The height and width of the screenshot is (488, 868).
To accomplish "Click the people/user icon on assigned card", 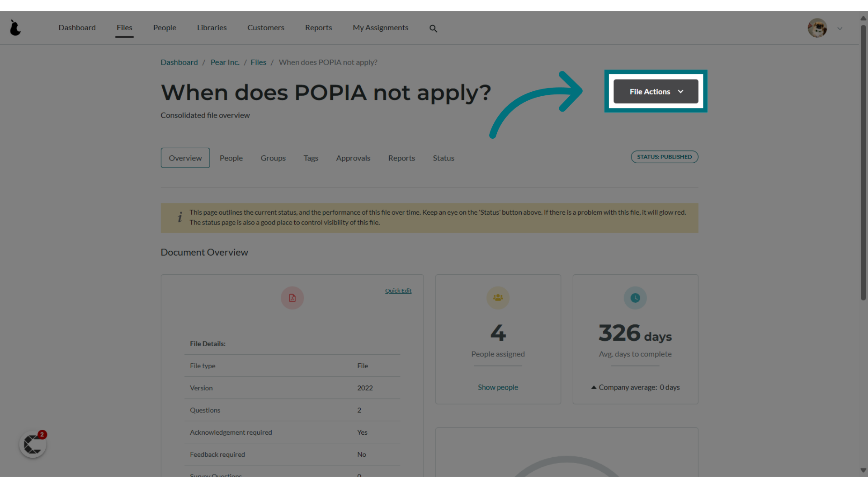I will (x=498, y=298).
